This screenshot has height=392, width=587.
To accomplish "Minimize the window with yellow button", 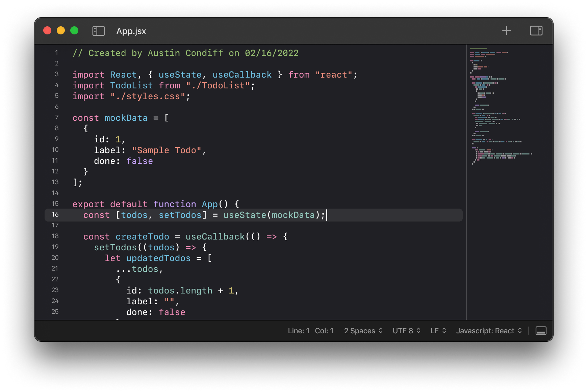I will pyautogui.click(x=61, y=31).
